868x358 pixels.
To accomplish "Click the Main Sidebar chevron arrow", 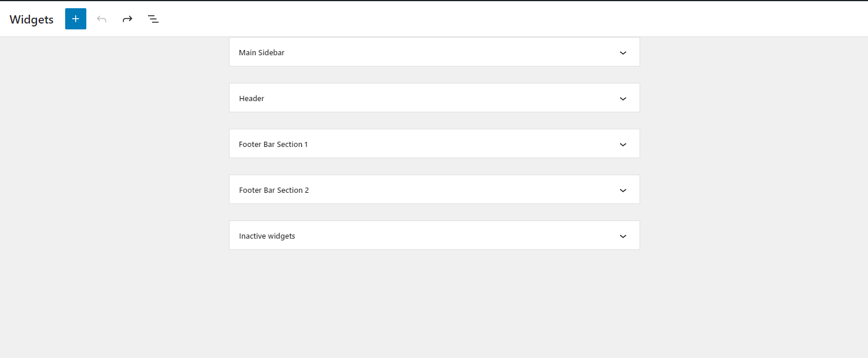I will 623,52.
